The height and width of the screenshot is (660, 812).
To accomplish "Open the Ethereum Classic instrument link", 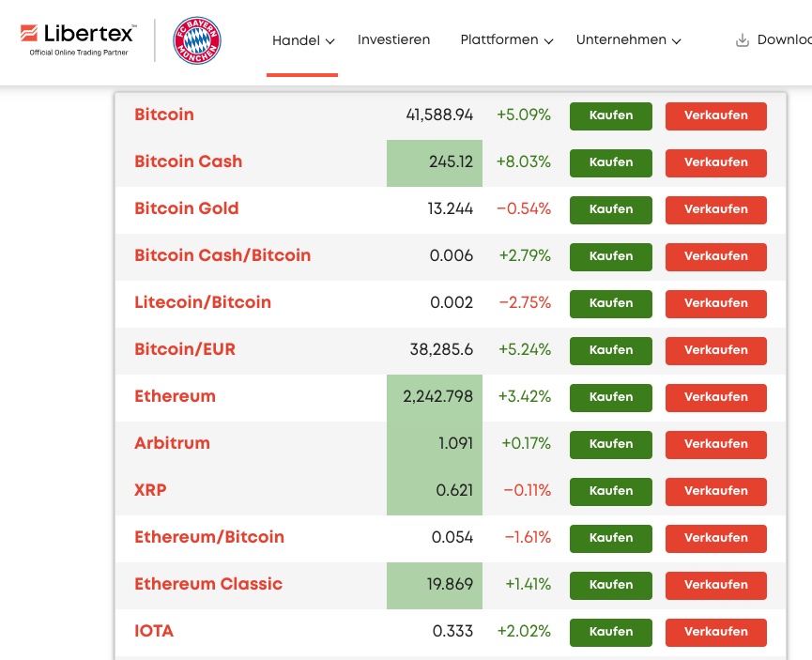I will tap(208, 584).
